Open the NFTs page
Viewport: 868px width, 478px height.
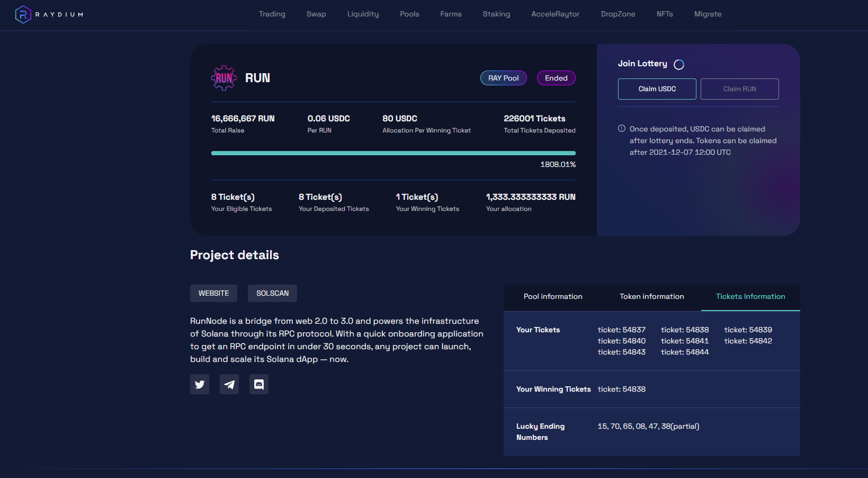pos(665,14)
